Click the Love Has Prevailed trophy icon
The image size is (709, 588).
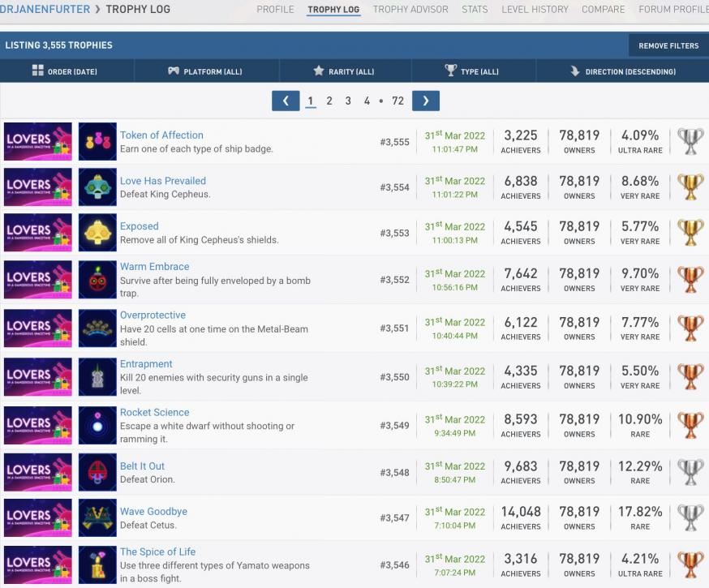coord(97,187)
